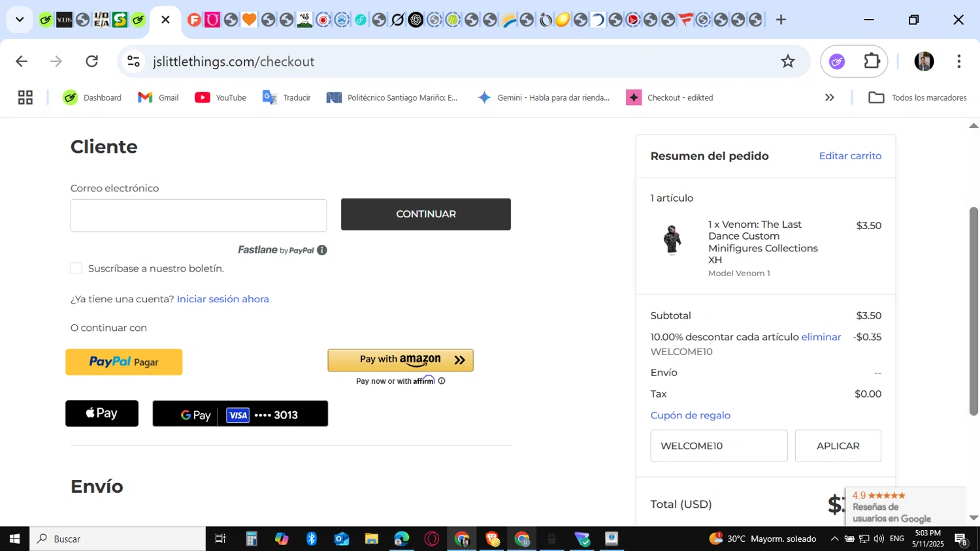Click the coupon code field with WELCOME10

point(719,446)
